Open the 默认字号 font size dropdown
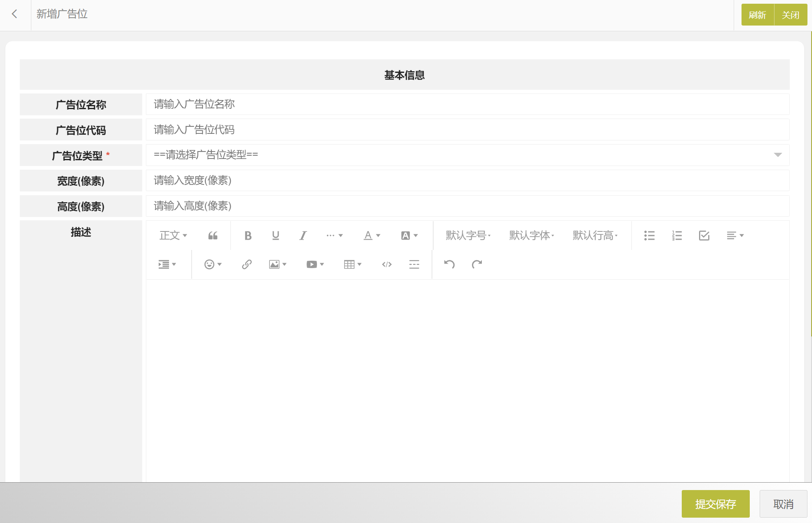812x523 pixels. [468, 236]
